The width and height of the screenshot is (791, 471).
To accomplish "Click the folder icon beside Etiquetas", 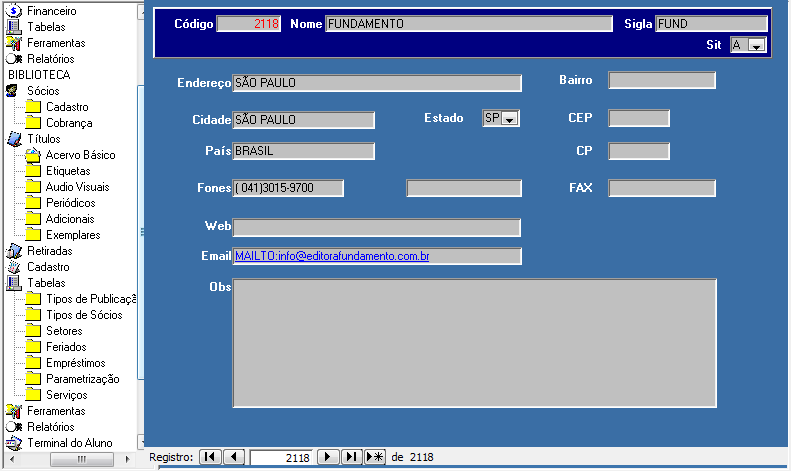I will (x=33, y=171).
